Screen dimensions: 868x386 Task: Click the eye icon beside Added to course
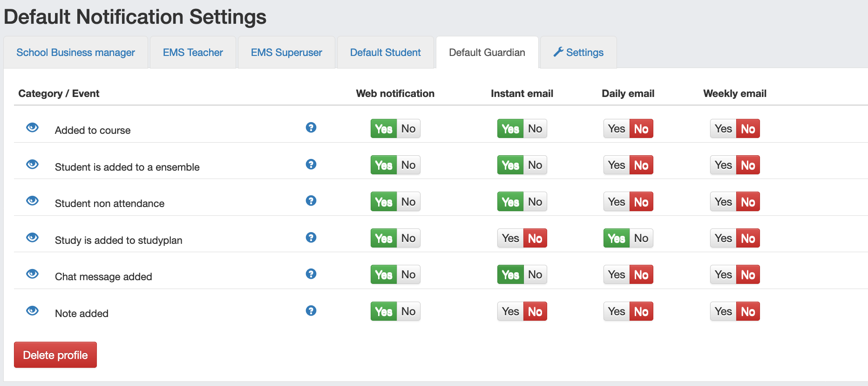click(x=32, y=127)
